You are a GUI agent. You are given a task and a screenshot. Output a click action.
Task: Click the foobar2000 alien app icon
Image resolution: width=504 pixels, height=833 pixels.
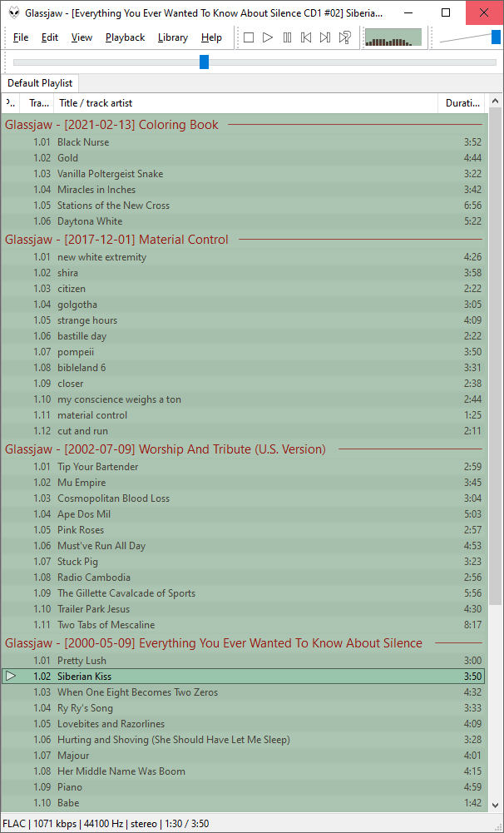click(14, 12)
